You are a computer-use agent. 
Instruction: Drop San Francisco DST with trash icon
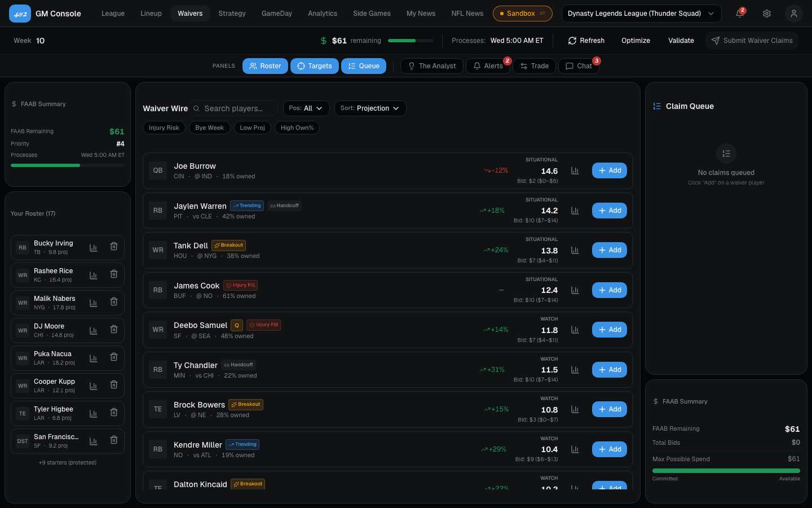pyautogui.click(x=114, y=440)
